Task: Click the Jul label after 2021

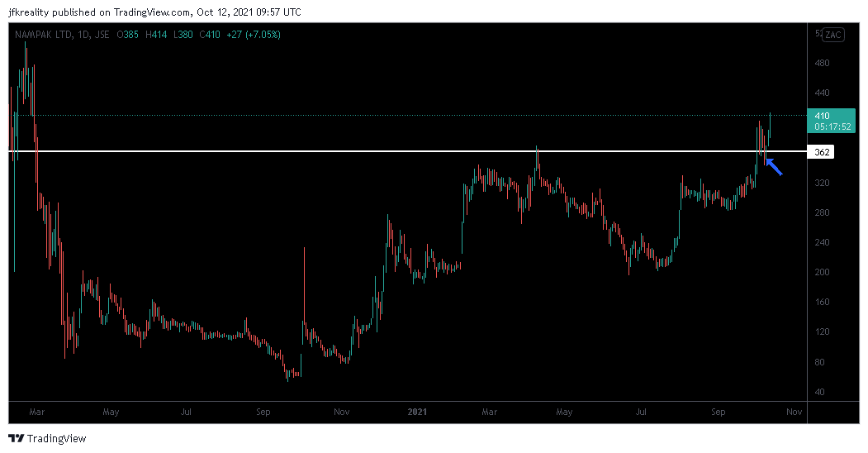Action: click(641, 412)
